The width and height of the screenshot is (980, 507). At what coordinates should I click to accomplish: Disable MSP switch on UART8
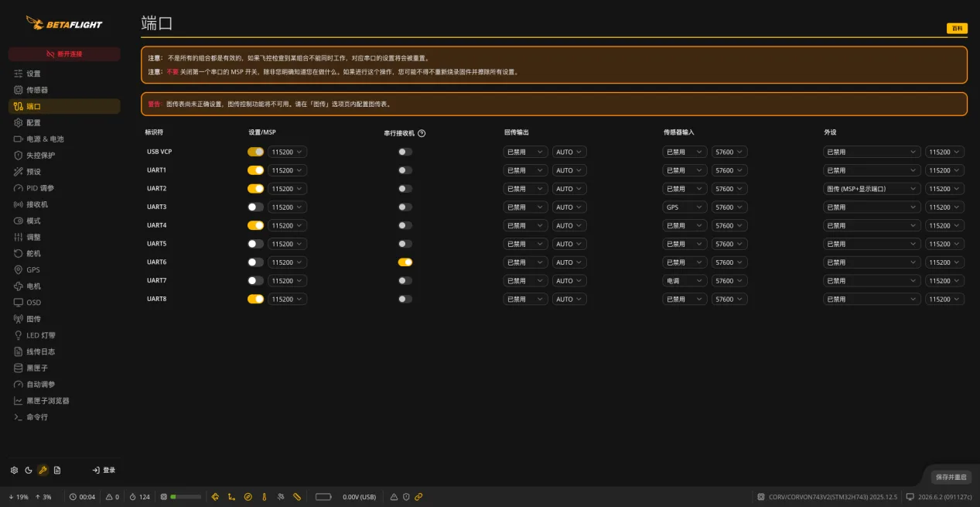coord(255,299)
